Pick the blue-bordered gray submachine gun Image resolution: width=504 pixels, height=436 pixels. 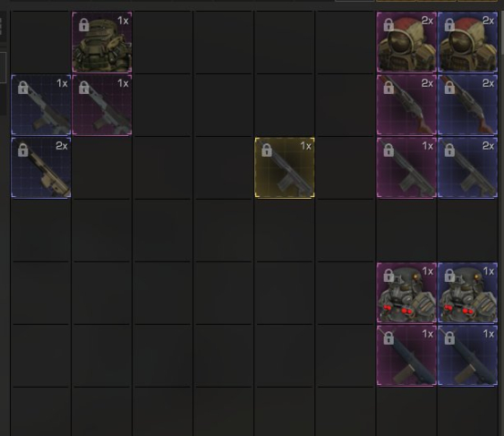(41, 105)
